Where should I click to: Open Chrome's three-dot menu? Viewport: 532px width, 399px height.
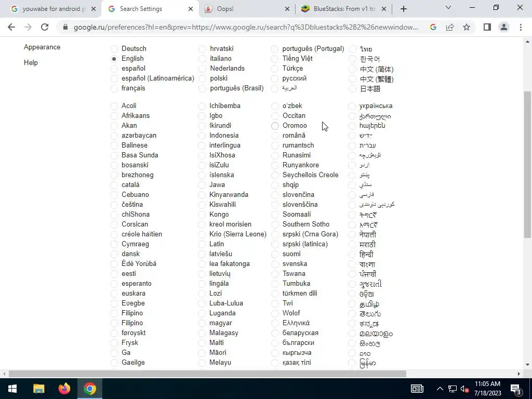pyautogui.click(x=521, y=27)
